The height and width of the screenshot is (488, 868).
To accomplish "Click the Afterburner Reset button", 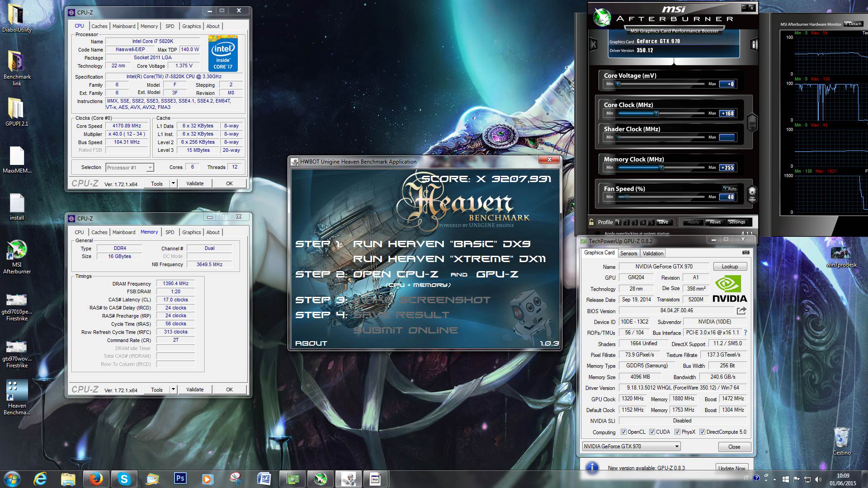I will 715,222.
